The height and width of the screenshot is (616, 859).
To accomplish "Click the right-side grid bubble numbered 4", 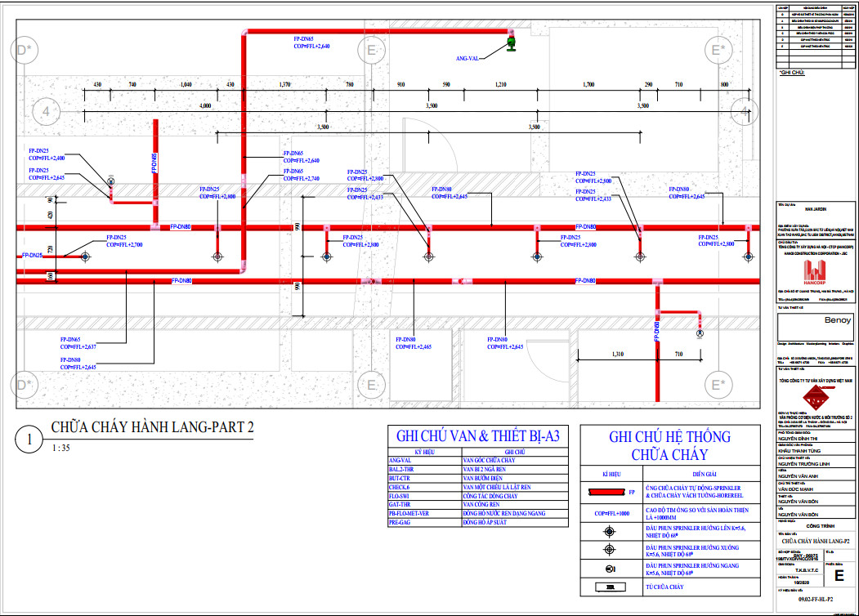I will (x=745, y=109).
